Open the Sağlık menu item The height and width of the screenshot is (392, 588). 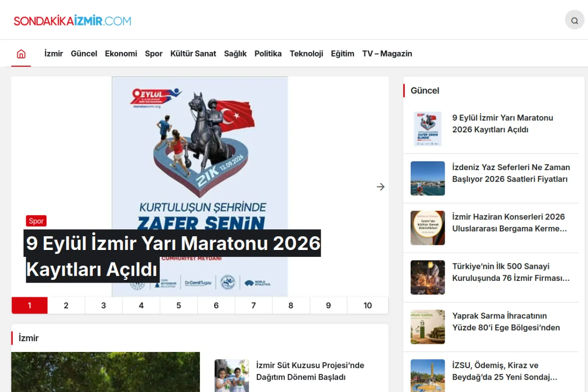235,53
